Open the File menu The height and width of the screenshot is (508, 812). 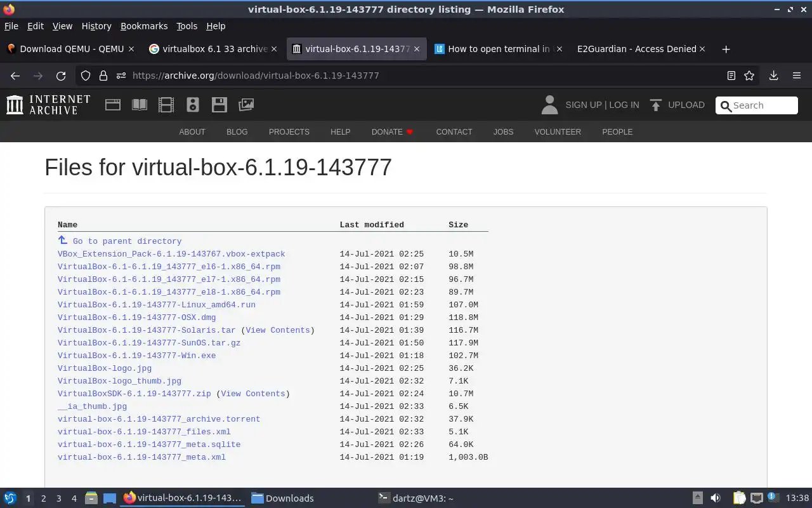pyautogui.click(x=11, y=26)
